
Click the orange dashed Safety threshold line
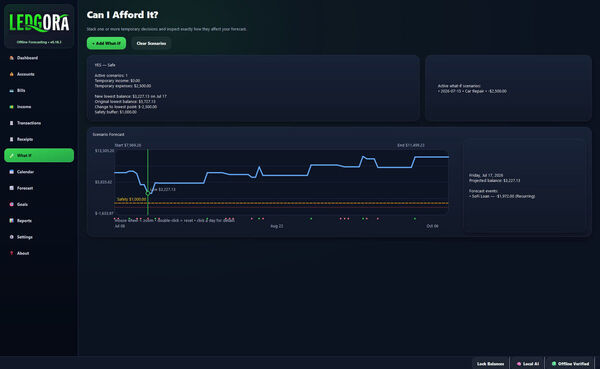pos(282,203)
